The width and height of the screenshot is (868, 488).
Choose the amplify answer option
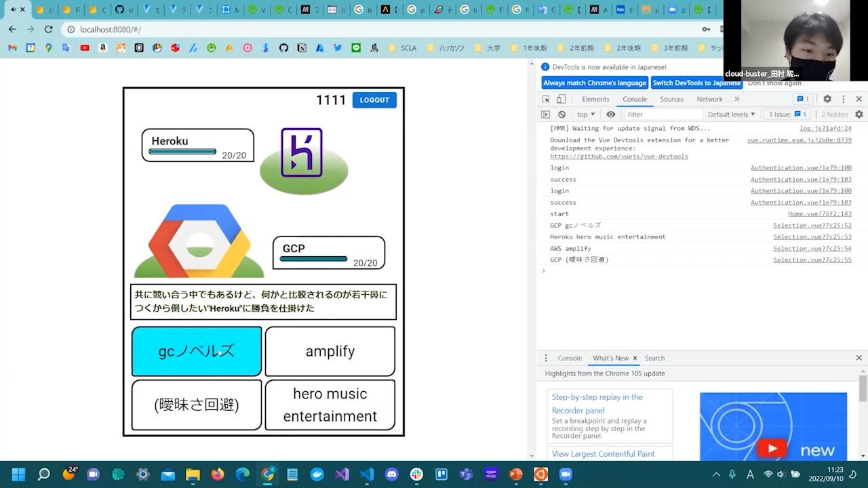click(x=330, y=351)
